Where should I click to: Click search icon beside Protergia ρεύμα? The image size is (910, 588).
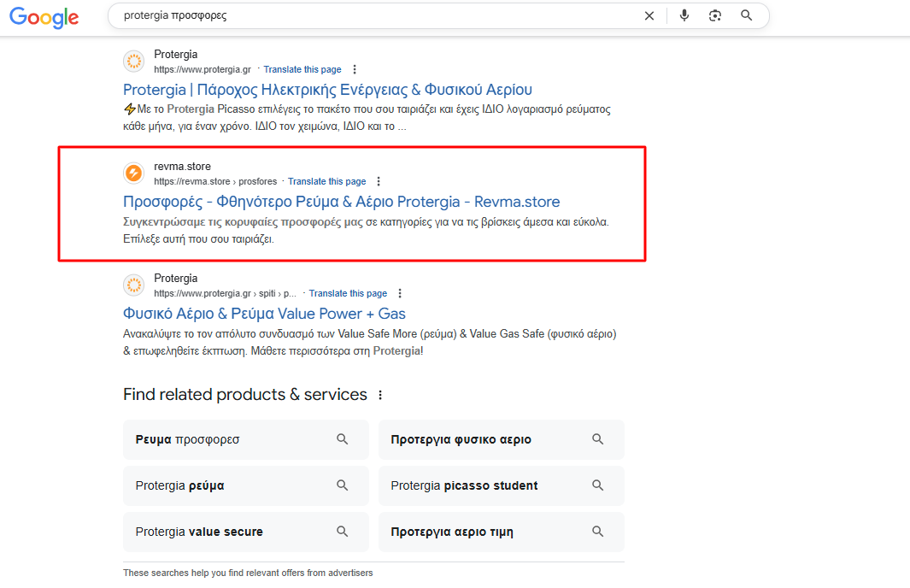pyautogui.click(x=343, y=485)
